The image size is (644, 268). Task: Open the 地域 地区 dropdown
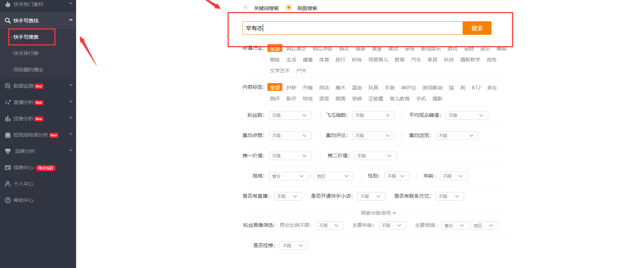(334, 176)
